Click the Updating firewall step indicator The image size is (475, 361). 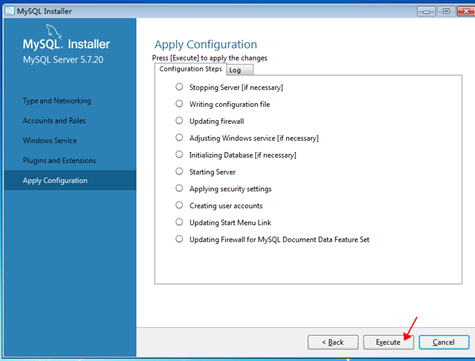(x=179, y=121)
